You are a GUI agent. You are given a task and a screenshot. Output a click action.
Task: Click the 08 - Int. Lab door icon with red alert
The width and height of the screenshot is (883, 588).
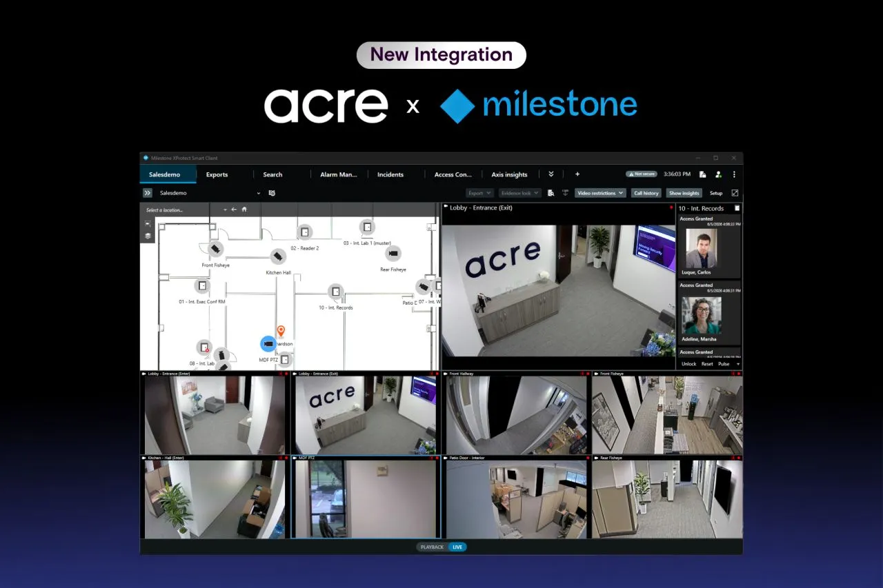click(203, 347)
